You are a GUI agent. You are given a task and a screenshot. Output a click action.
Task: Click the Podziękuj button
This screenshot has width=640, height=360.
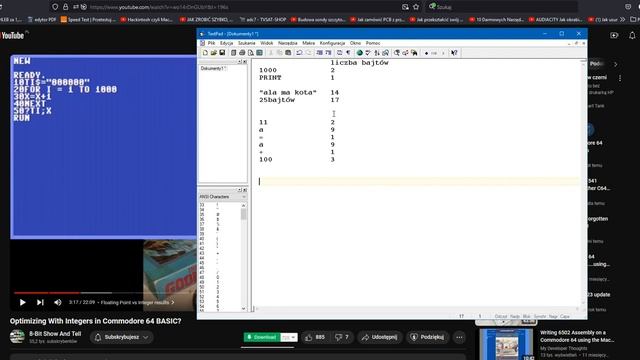pos(427,337)
